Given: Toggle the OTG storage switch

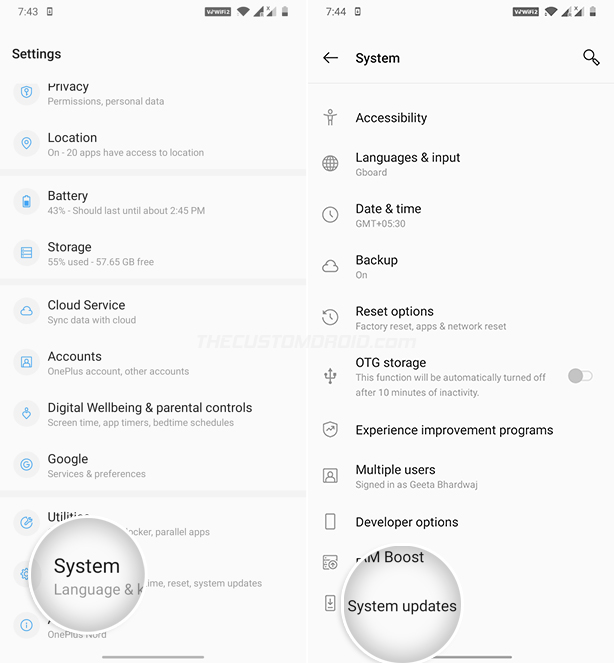Looking at the screenshot, I should [580, 375].
